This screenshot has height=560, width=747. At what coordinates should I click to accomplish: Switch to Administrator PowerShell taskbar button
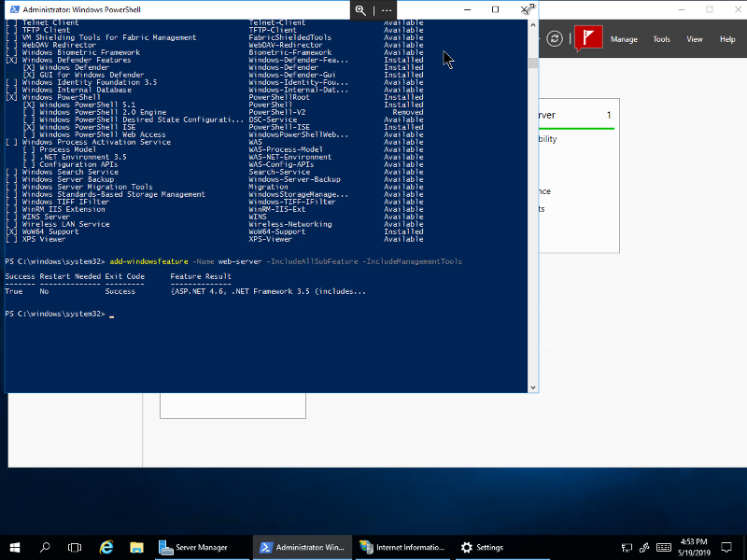click(x=302, y=547)
